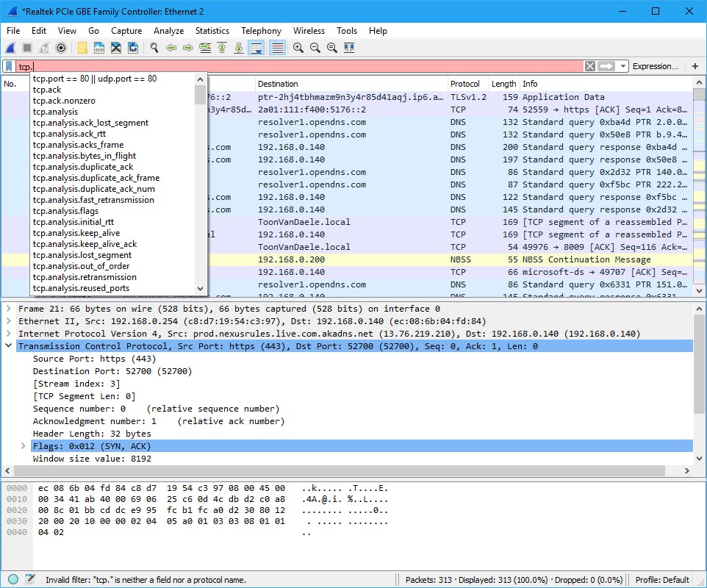Click the filter bookmark icon
This screenshot has width=707, height=588.
(9, 66)
